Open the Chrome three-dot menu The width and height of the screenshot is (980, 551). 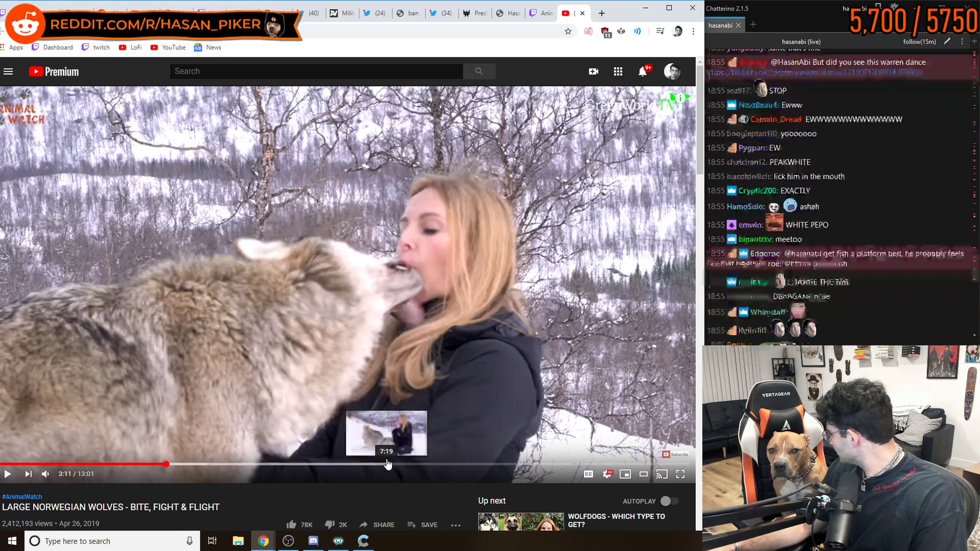(693, 31)
